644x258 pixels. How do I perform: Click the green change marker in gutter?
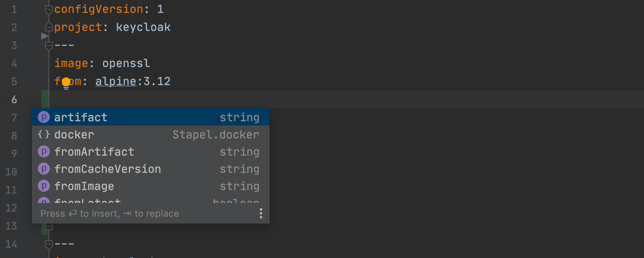45,99
